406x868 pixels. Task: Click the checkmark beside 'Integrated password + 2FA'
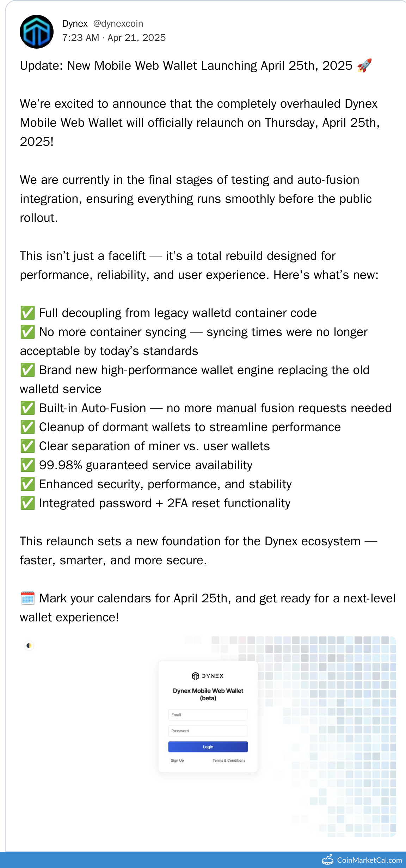coord(27,503)
